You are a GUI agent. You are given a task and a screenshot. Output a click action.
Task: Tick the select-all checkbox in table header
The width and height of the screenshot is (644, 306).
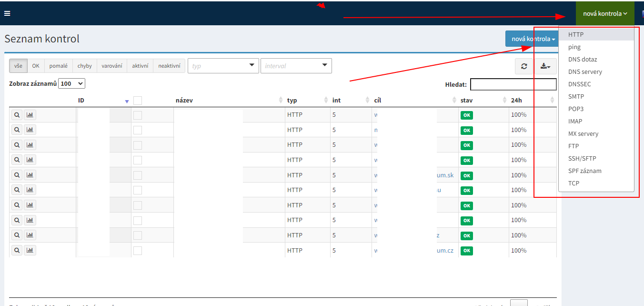138,101
